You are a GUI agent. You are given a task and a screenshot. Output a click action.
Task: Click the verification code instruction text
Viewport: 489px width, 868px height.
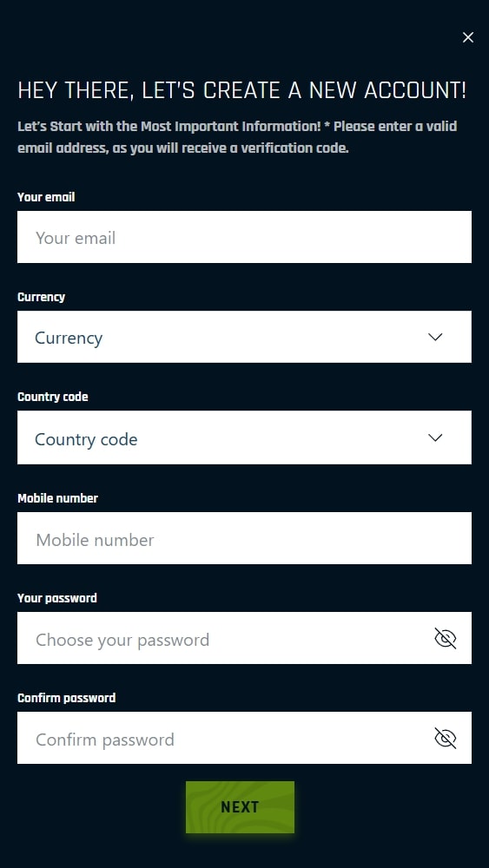[x=238, y=137]
